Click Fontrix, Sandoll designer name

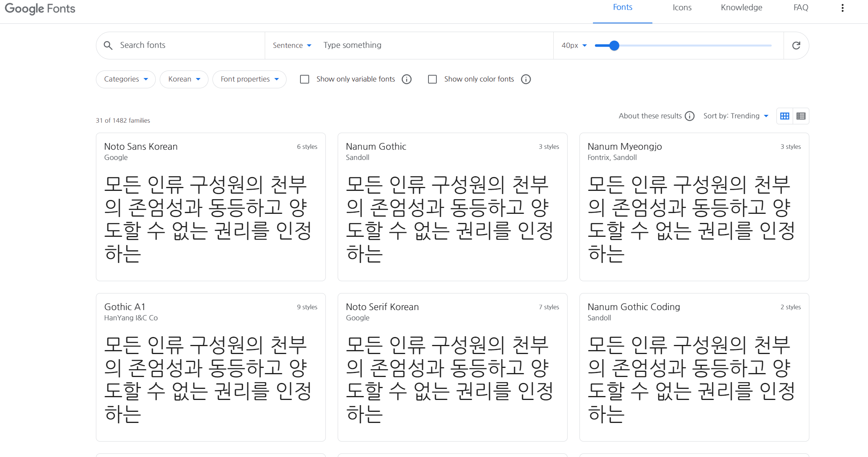(x=612, y=158)
